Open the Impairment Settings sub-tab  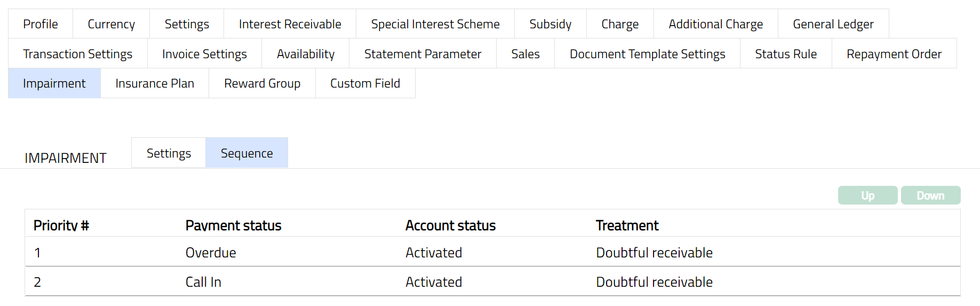pyautogui.click(x=169, y=153)
